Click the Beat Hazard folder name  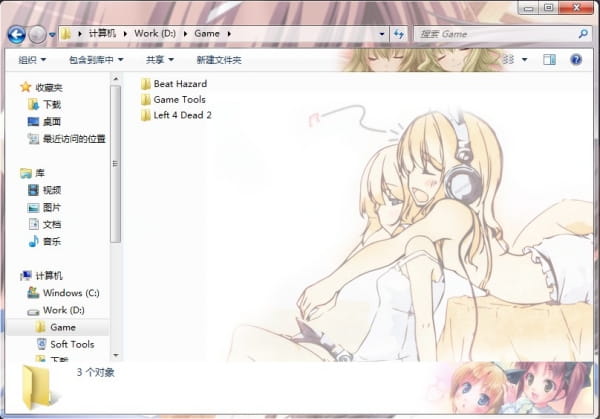point(180,84)
